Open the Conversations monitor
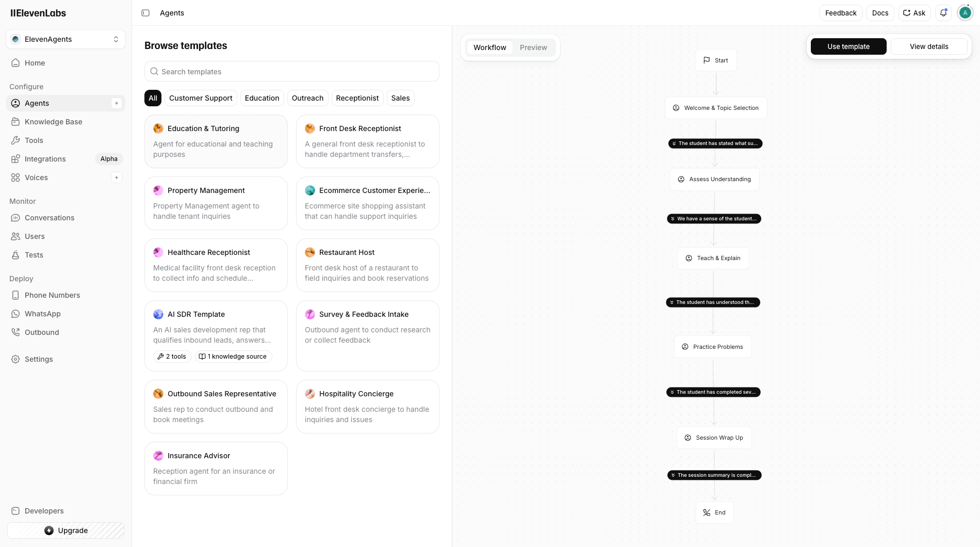 pos(50,217)
